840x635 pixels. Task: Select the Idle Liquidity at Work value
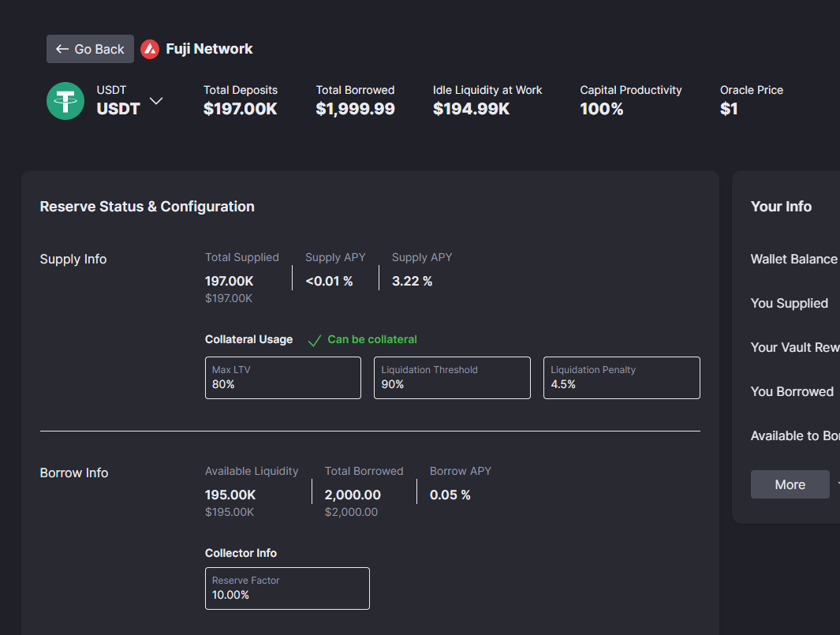471,109
